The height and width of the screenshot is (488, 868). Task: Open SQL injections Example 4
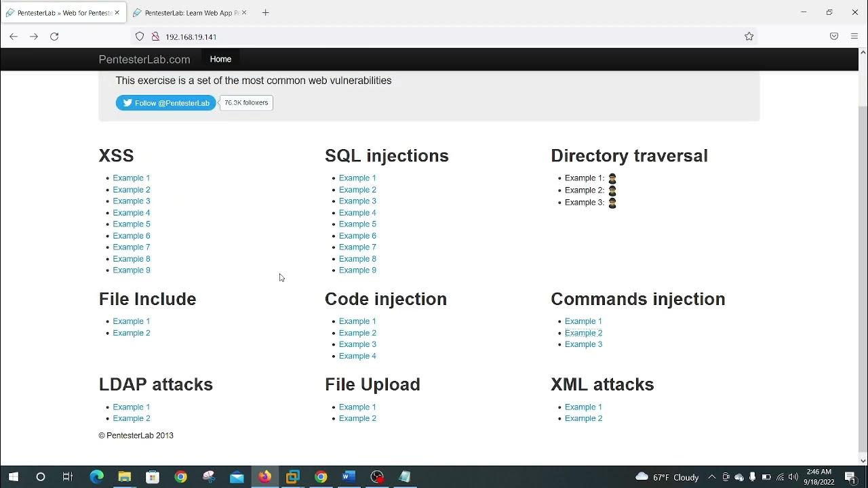[357, 213]
